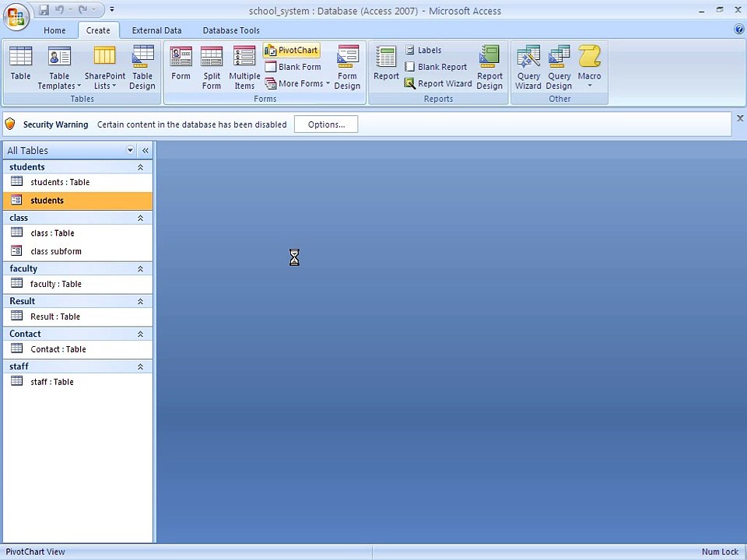This screenshot has height=560, width=747.
Task: Launch the Query Wizard
Action: pyautogui.click(x=528, y=68)
